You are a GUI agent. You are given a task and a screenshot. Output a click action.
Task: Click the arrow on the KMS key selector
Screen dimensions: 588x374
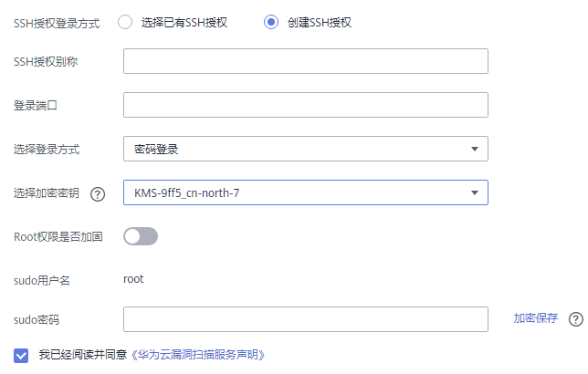pos(474,192)
